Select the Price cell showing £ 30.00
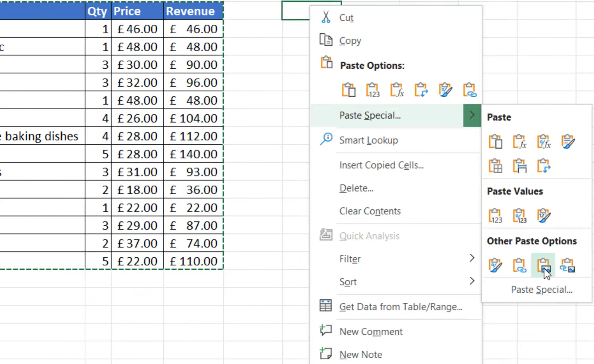The image size is (594, 364). point(137,65)
